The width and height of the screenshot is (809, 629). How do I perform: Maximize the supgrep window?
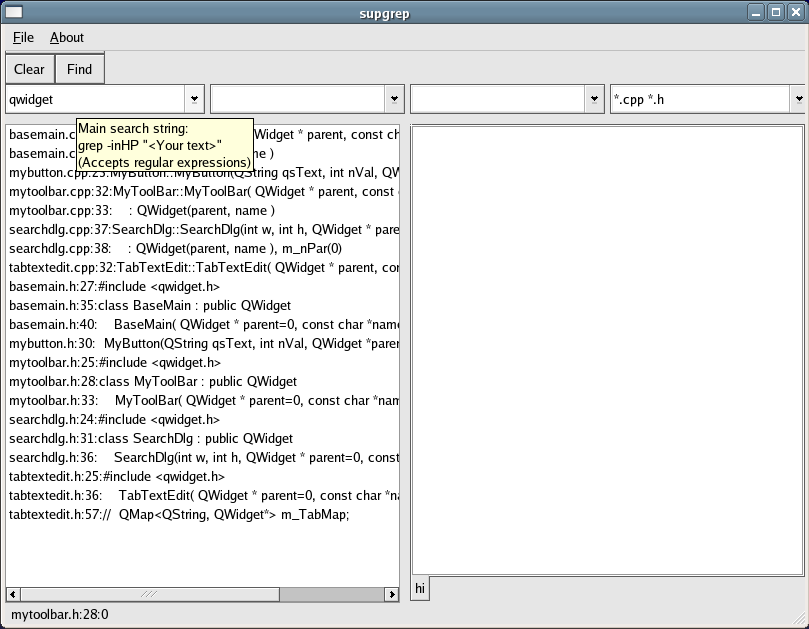pyautogui.click(x=777, y=12)
